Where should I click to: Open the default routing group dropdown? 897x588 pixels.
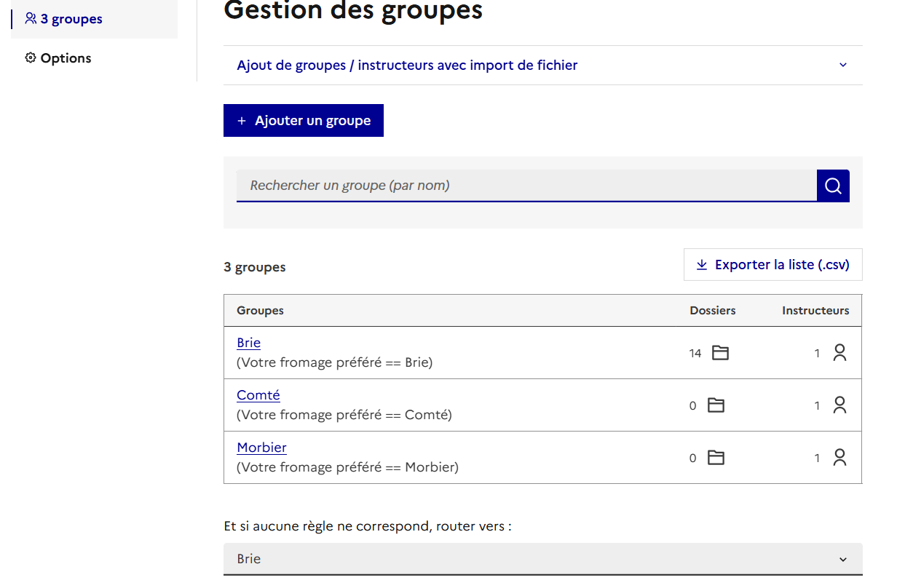pos(542,559)
